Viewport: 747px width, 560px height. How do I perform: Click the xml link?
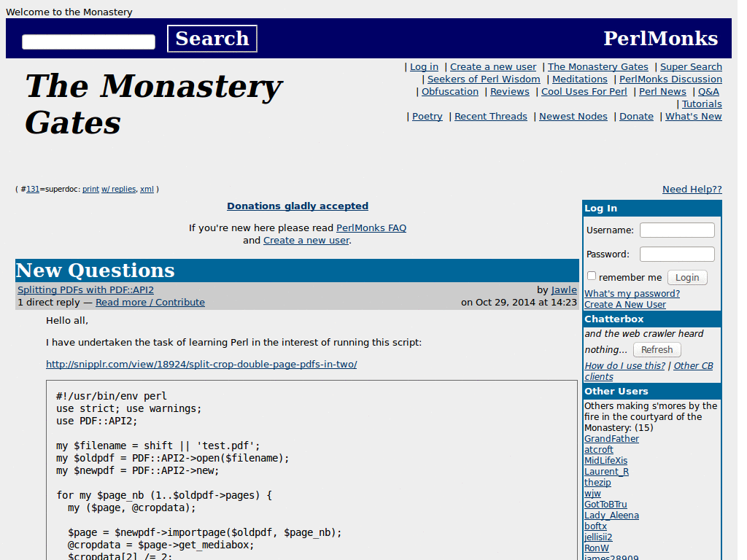click(147, 189)
